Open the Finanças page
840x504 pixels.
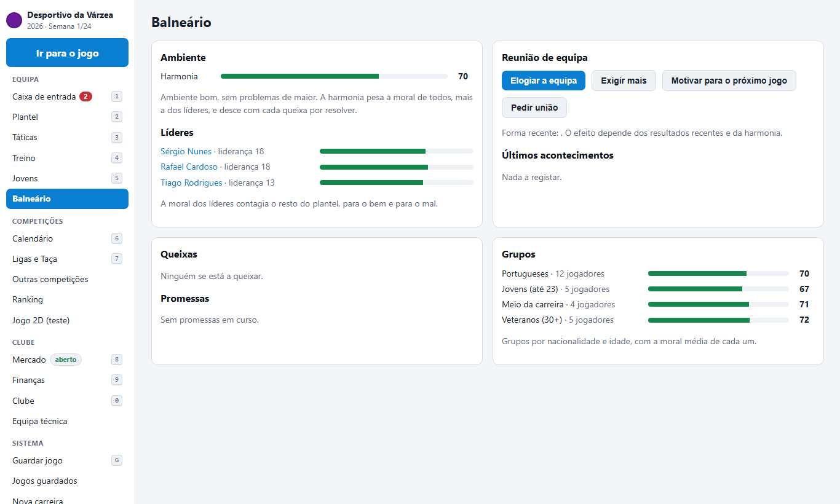click(x=67, y=380)
